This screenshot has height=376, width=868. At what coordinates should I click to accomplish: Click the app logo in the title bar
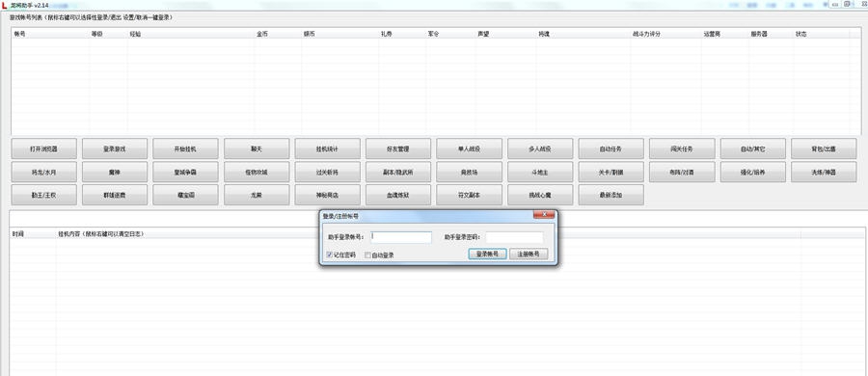(5, 5)
